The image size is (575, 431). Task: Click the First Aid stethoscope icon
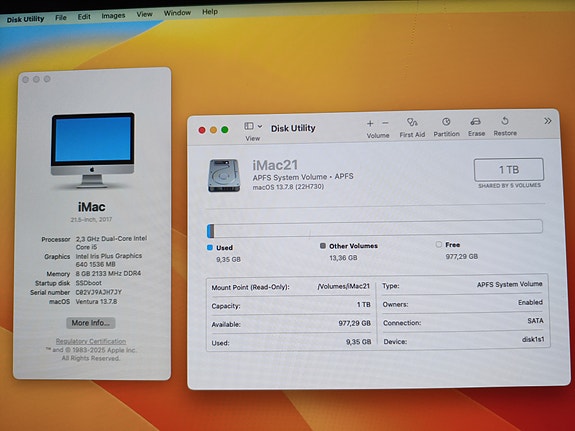coord(412,122)
